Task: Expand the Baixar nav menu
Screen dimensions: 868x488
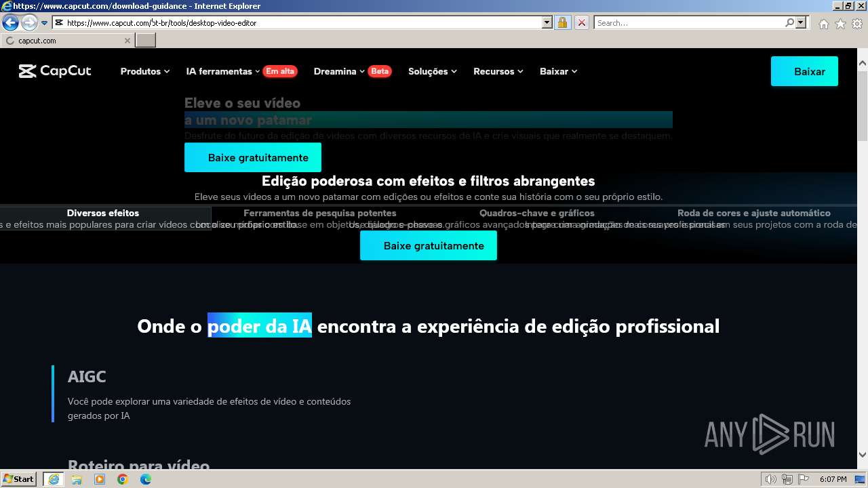Action: tap(558, 71)
